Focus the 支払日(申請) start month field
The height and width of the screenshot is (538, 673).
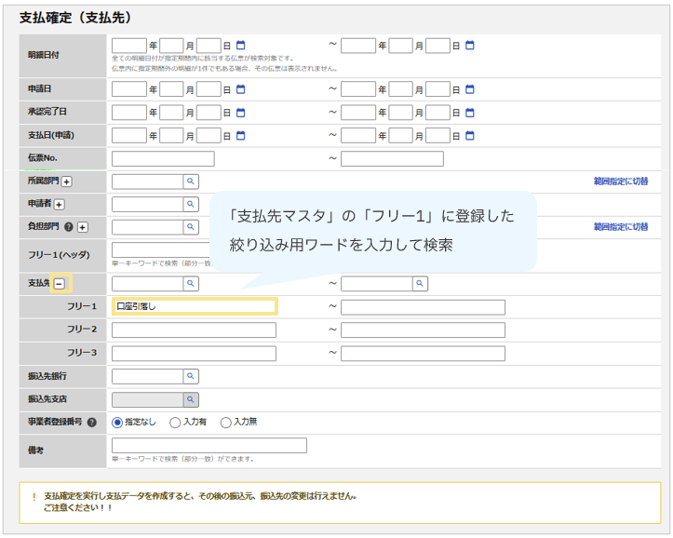coord(171,136)
